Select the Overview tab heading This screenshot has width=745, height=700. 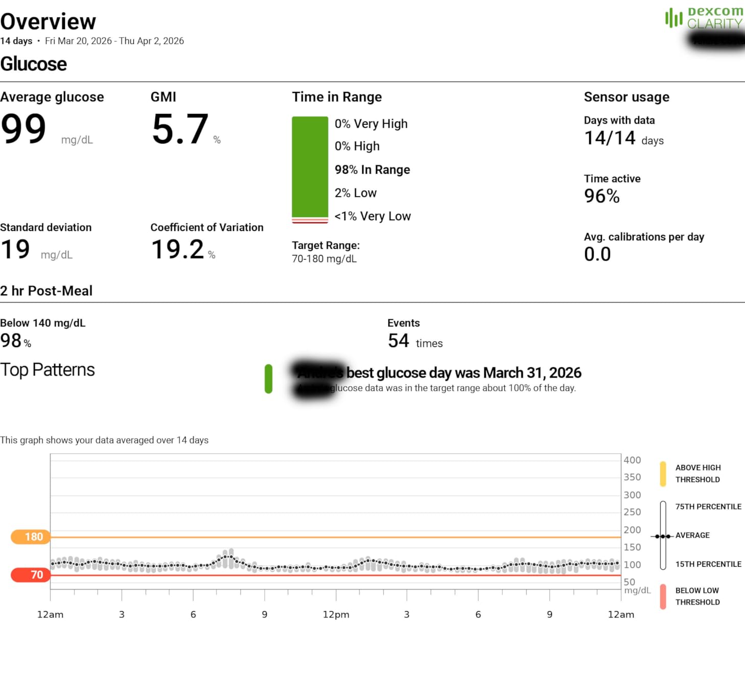[x=49, y=20]
